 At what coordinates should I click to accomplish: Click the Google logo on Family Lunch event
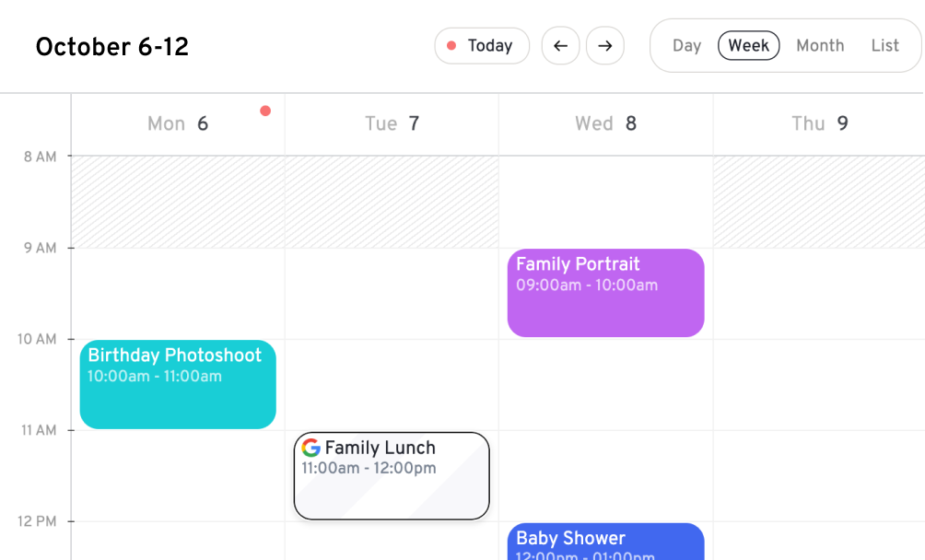click(311, 449)
